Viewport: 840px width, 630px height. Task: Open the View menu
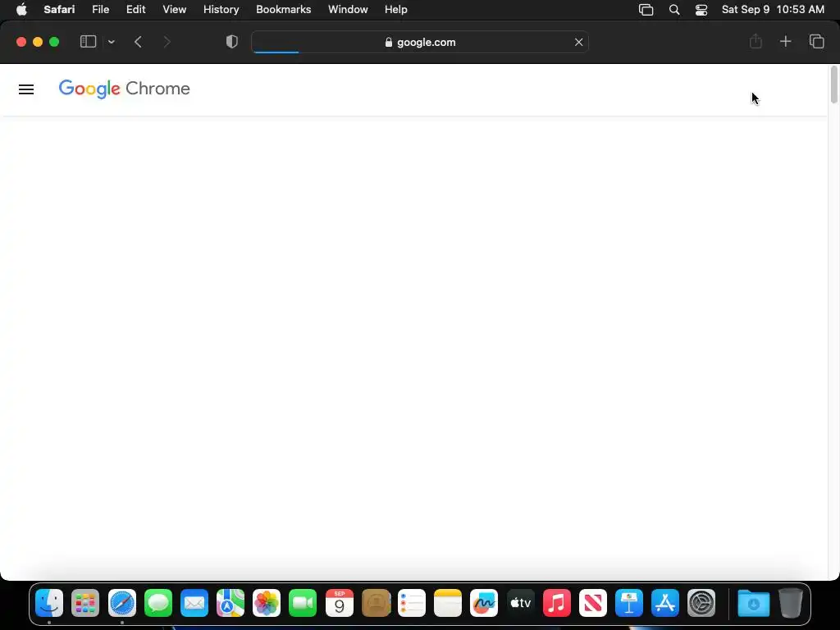[174, 10]
